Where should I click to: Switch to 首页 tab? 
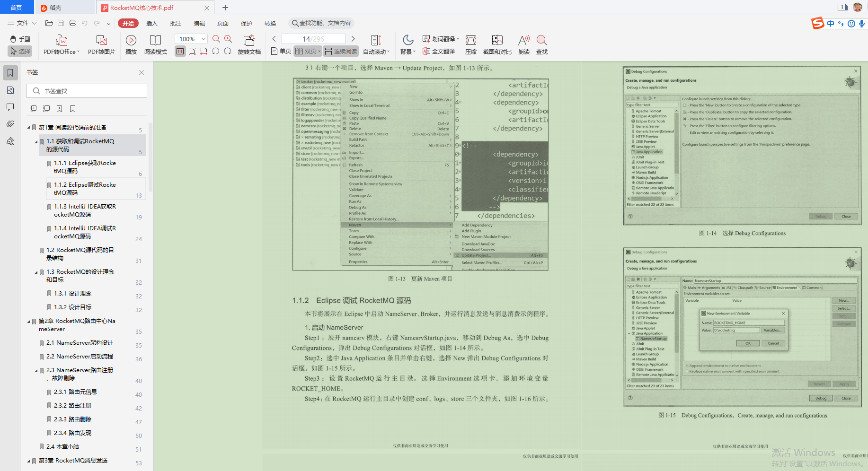(17, 8)
